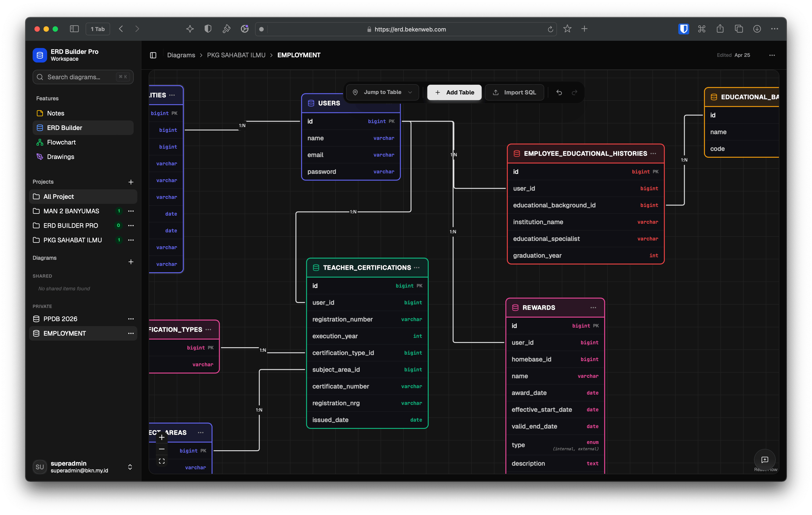Add a new project with plus icon
The image size is (812, 515).
(131, 182)
